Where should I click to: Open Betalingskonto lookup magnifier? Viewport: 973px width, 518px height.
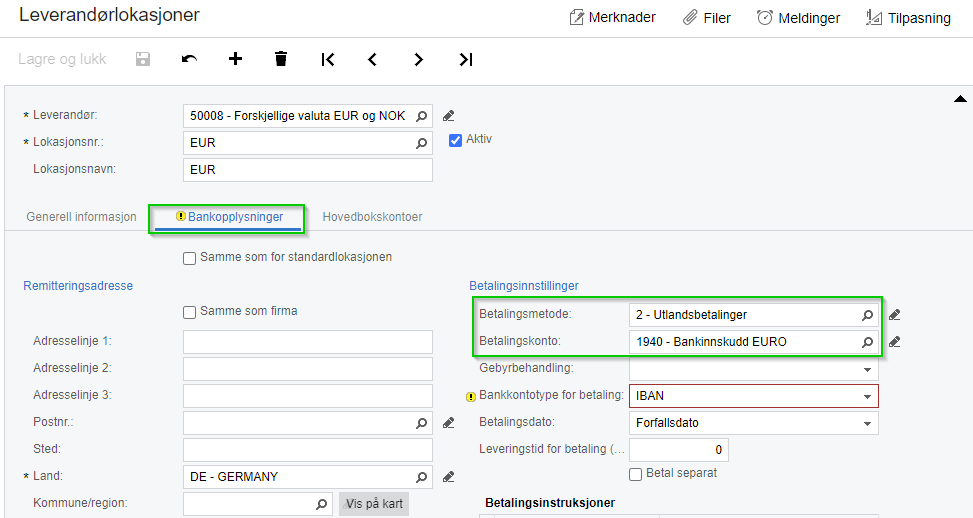coord(868,342)
